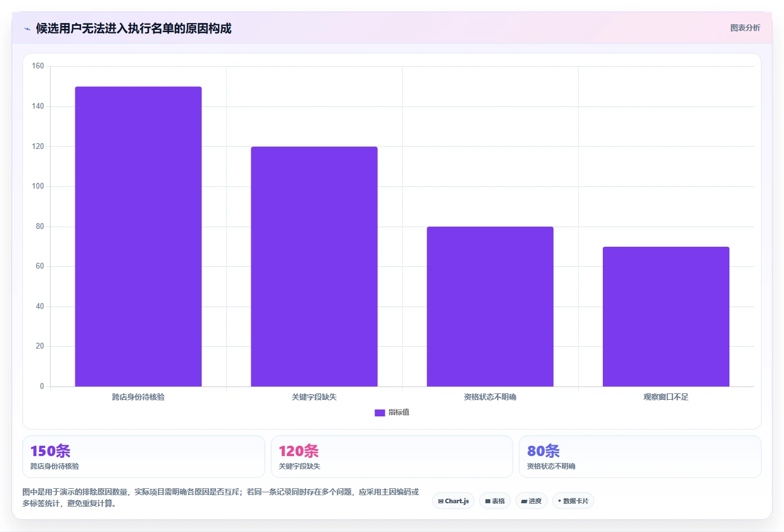This screenshot has width=784, height=532.
Task: Toggle the 指标值 legend label
Action: coord(399,412)
